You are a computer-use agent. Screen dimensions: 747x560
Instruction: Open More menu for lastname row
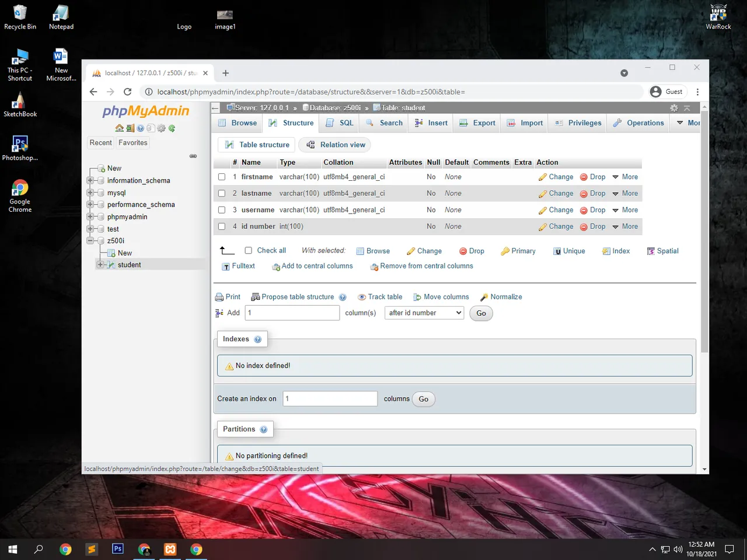click(x=625, y=194)
